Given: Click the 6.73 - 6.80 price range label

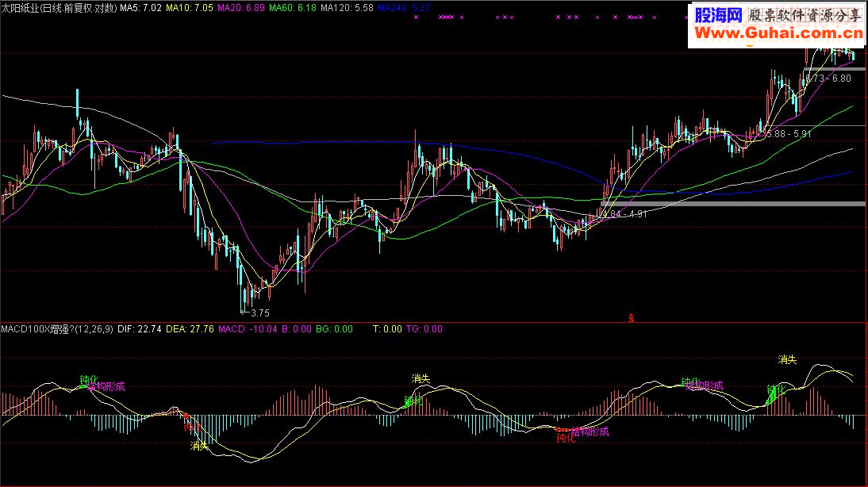Looking at the screenshot, I should pos(828,79).
